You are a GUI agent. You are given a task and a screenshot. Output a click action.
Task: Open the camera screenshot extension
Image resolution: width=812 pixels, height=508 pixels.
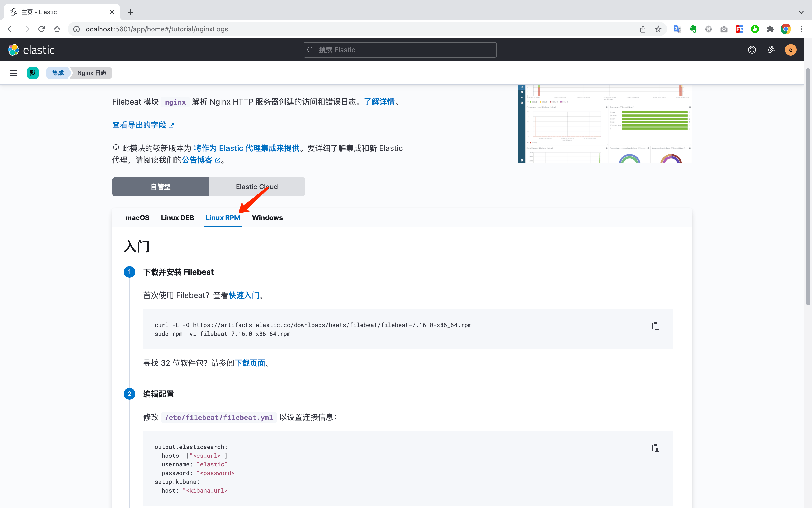[x=724, y=29]
